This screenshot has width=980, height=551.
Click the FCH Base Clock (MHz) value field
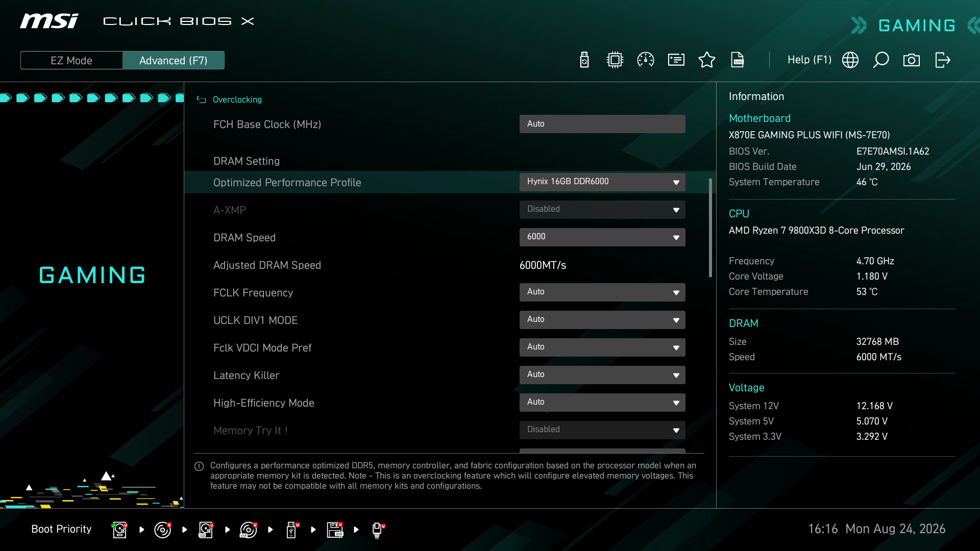tap(602, 124)
